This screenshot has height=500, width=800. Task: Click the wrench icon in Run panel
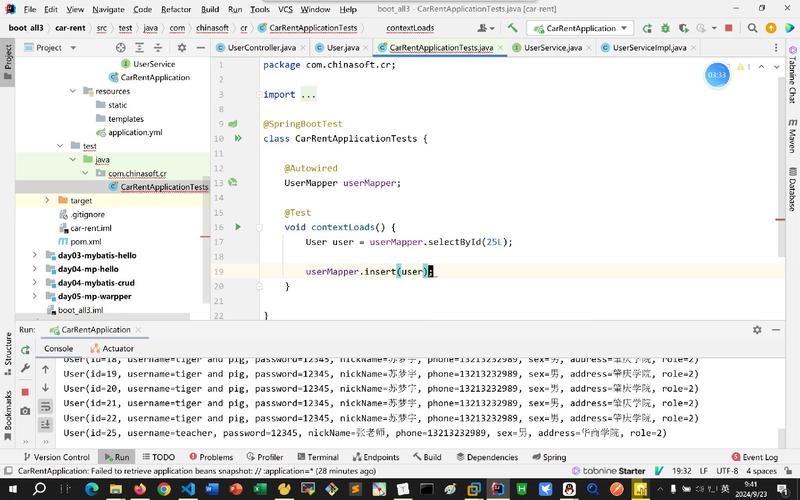coord(25,368)
